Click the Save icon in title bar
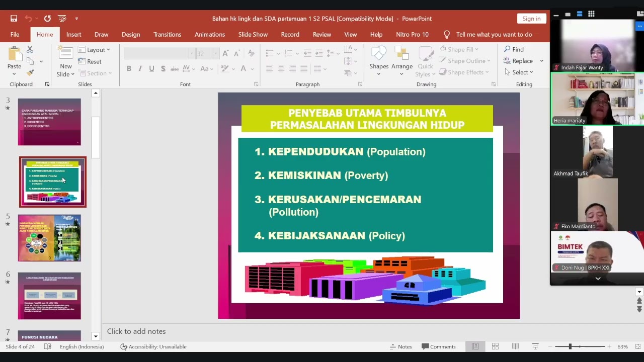Image resolution: width=644 pixels, height=362 pixels. click(14, 19)
